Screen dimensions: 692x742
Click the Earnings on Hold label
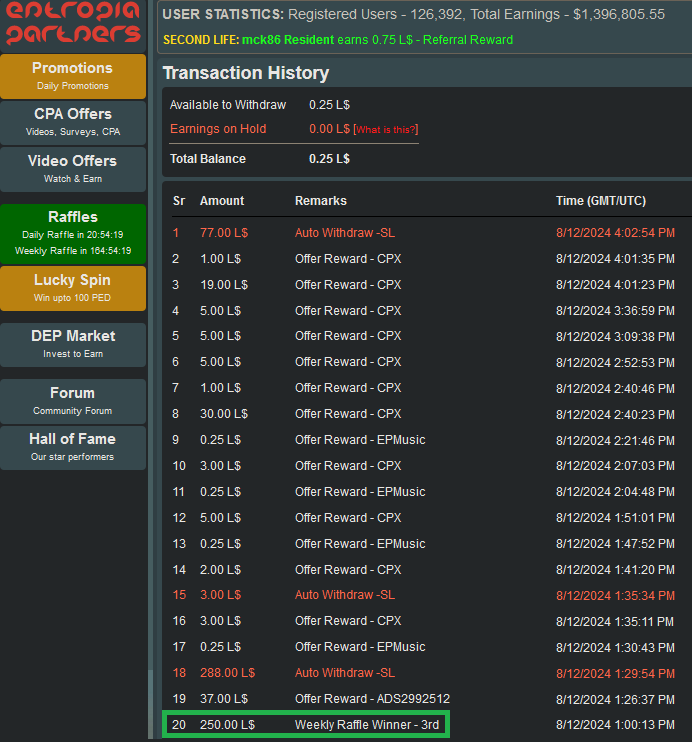click(218, 129)
